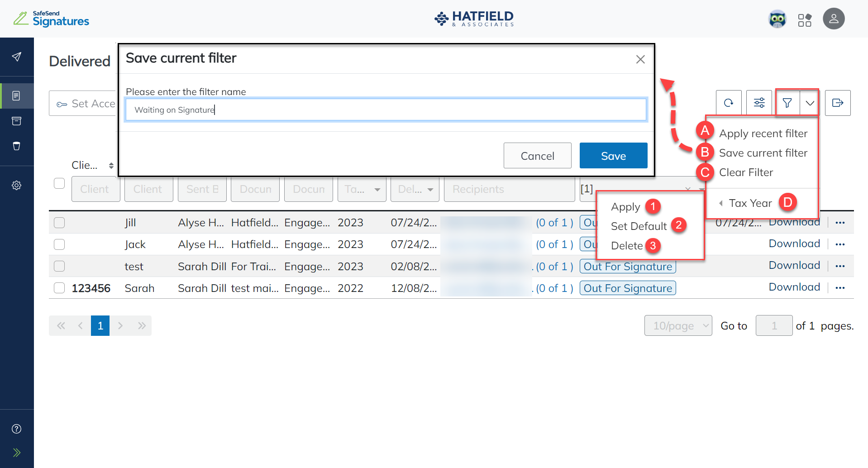Select Apply recent filter menu option
This screenshot has height=468, width=868.
point(763,133)
